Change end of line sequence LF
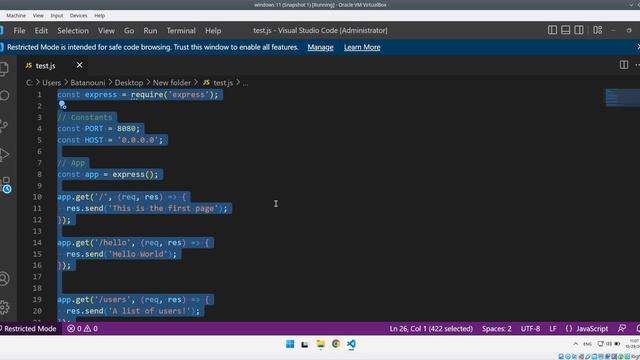The width and height of the screenshot is (640, 360). (553, 329)
